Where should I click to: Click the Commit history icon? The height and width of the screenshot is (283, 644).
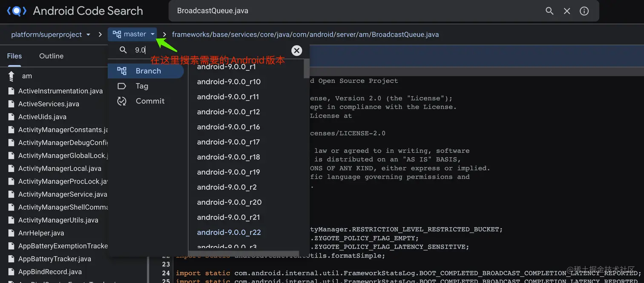(122, 101)
